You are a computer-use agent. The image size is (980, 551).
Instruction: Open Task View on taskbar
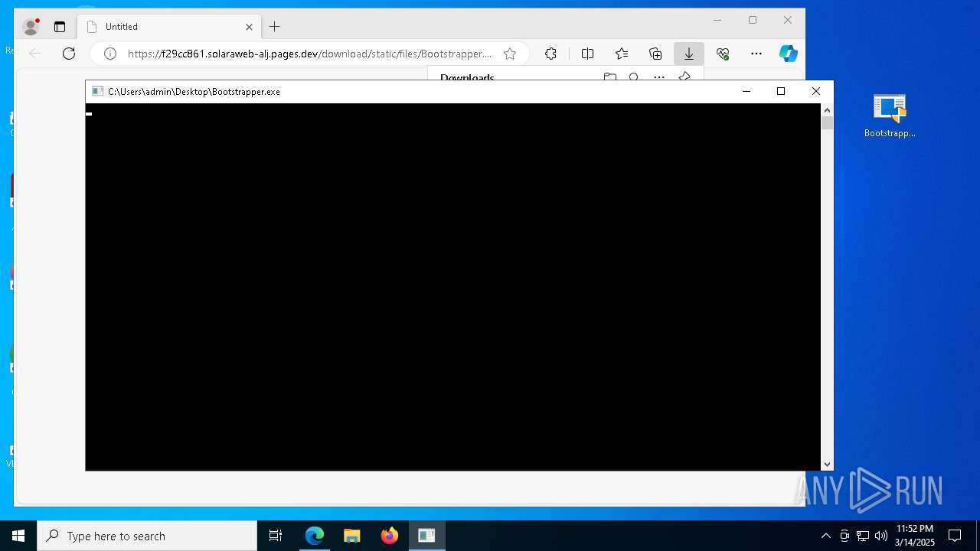tap(276, 536)
